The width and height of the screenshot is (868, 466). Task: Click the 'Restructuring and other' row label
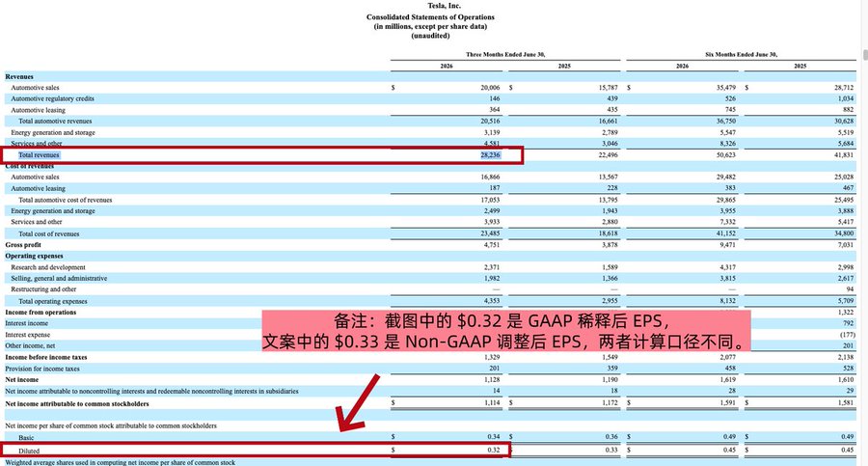(43, 289)
